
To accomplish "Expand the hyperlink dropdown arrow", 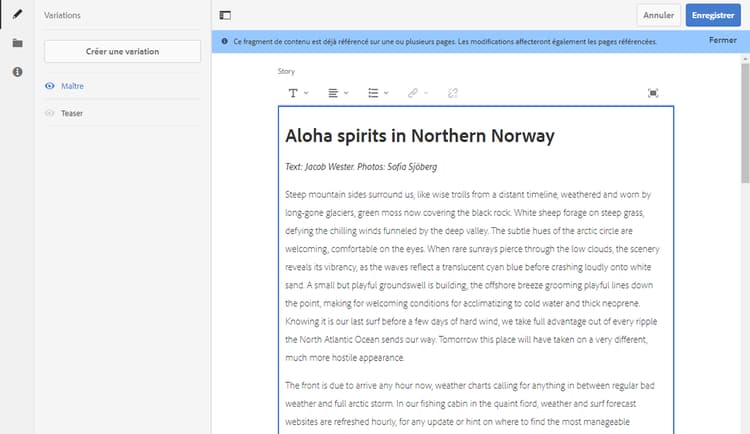I will (426, 93).
